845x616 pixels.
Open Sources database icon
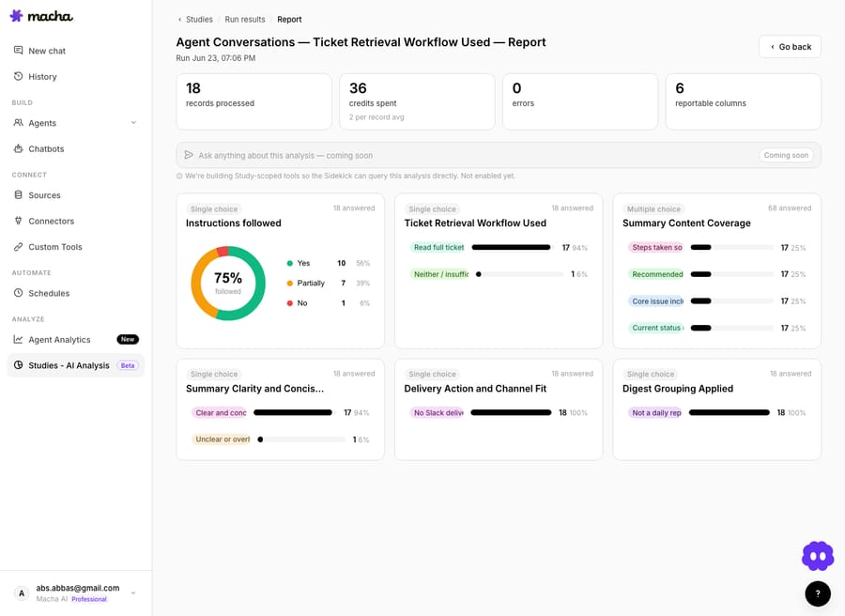tap(19, 194)
